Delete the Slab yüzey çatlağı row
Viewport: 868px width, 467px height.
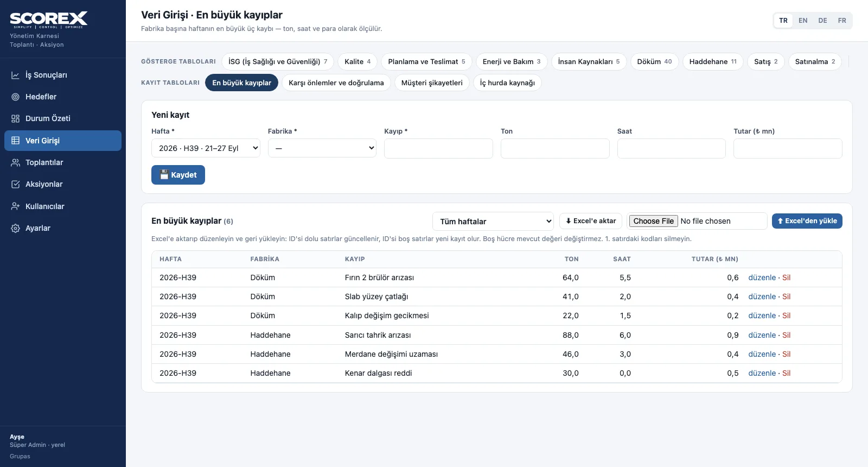[787, 296]
